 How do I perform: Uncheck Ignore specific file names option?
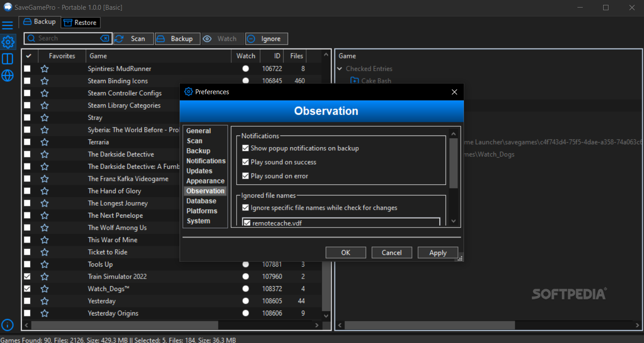pos(245,207)
